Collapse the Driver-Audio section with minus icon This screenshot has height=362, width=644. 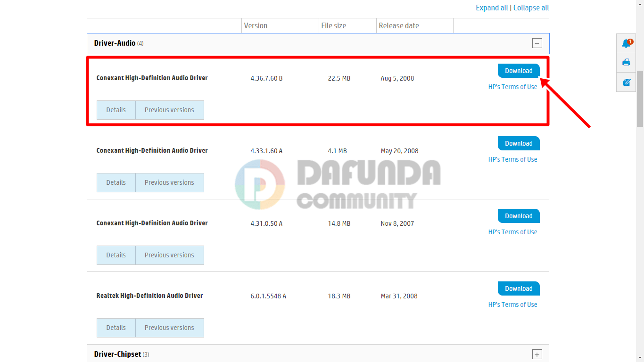click(537, 43)
